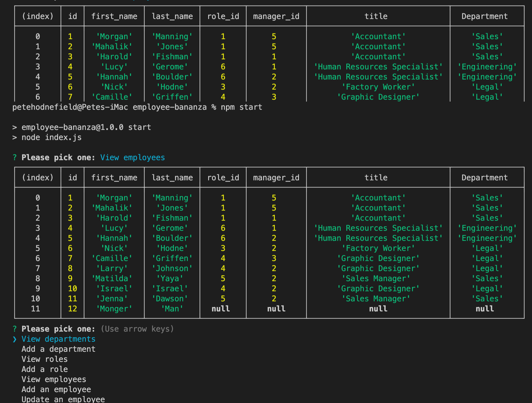
Task: Click the npm start command text
Action: pyautogui.click(x=241, y=107)
